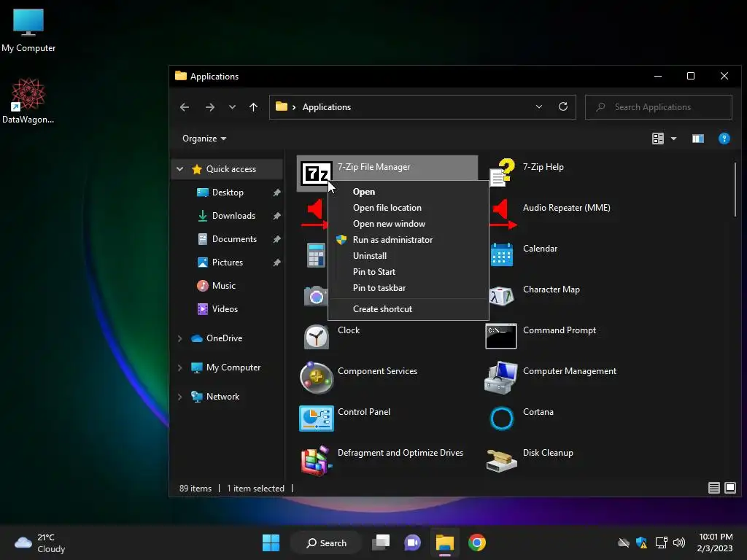
Task: Open the DataWagon desktop shortcut
Action: 28,101
